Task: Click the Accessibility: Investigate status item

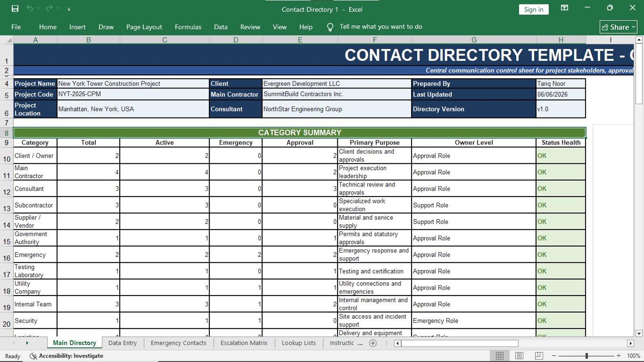Action: pyautogui.click(x=67, y=356)
